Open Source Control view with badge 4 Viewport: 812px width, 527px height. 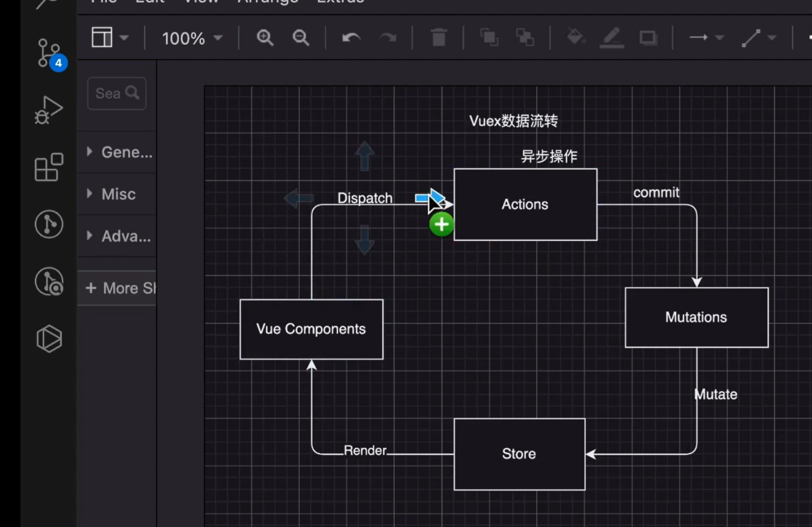[x=50, y=54]
